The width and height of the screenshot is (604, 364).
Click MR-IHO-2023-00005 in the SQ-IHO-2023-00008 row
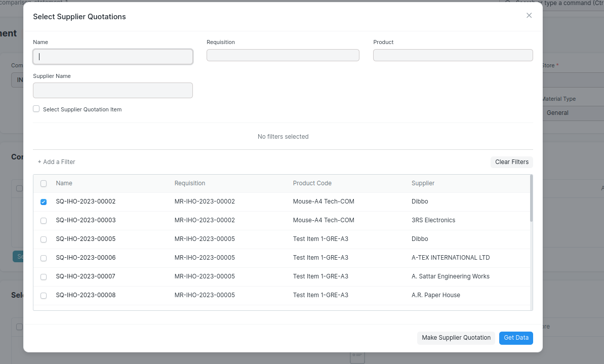205,295
